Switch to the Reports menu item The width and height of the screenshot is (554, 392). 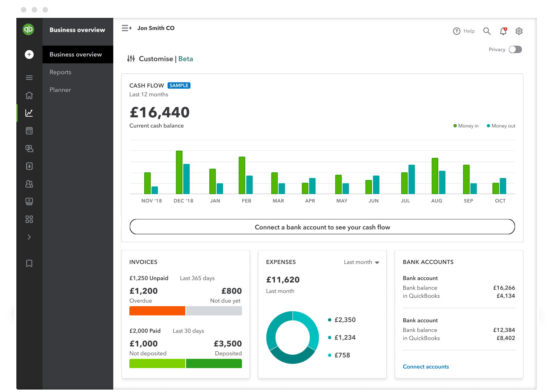click(x=60, y=72)
